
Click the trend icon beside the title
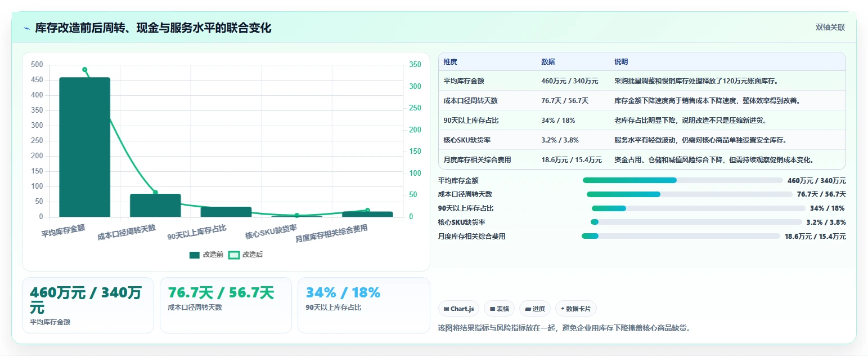[x=26, y=28]
